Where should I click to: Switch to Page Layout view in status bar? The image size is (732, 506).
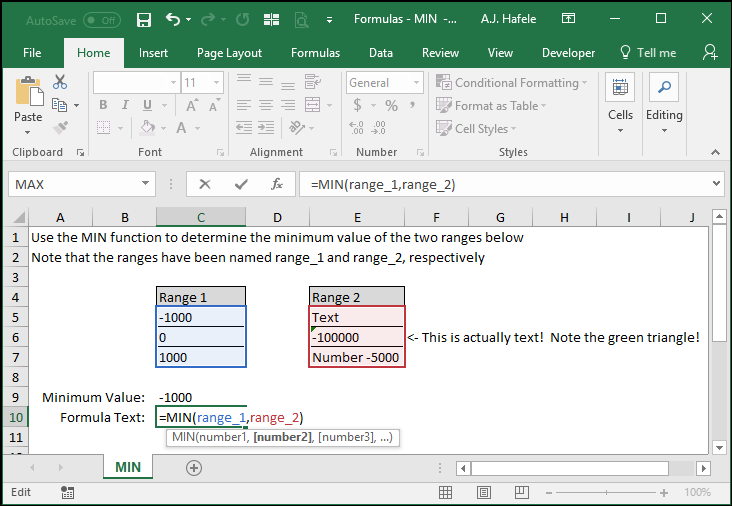point(484,492)
